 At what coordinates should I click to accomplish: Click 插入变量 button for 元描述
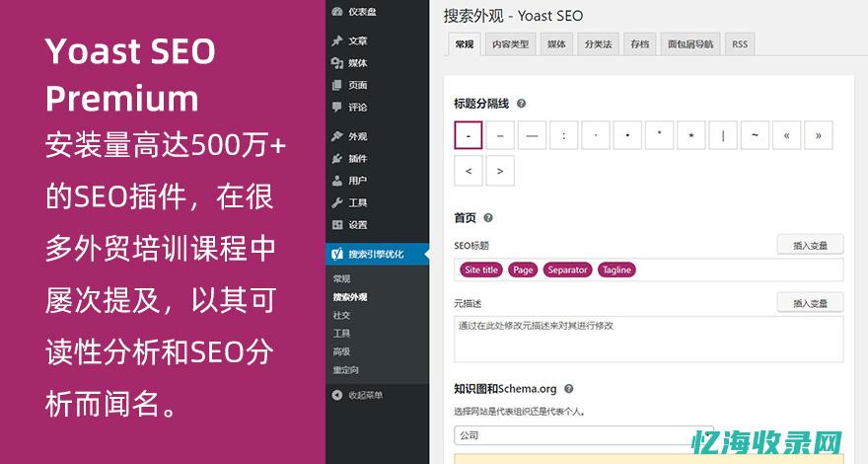[811, 303]
